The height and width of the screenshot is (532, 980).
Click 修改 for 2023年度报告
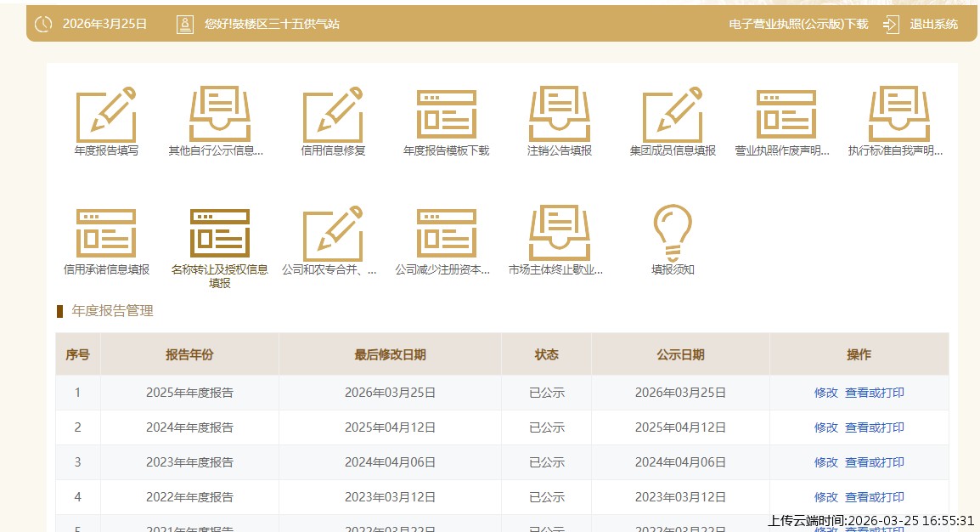coord(825,462)
